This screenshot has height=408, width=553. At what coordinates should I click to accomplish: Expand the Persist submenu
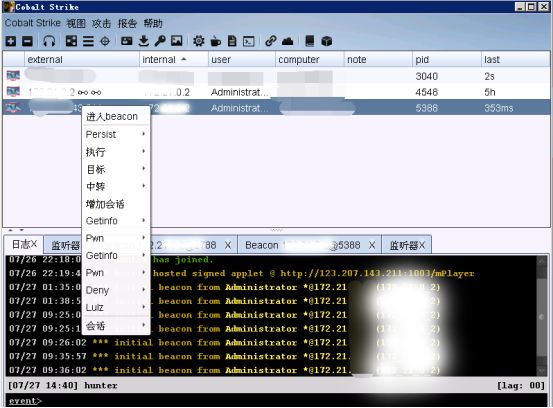(116, 134)
